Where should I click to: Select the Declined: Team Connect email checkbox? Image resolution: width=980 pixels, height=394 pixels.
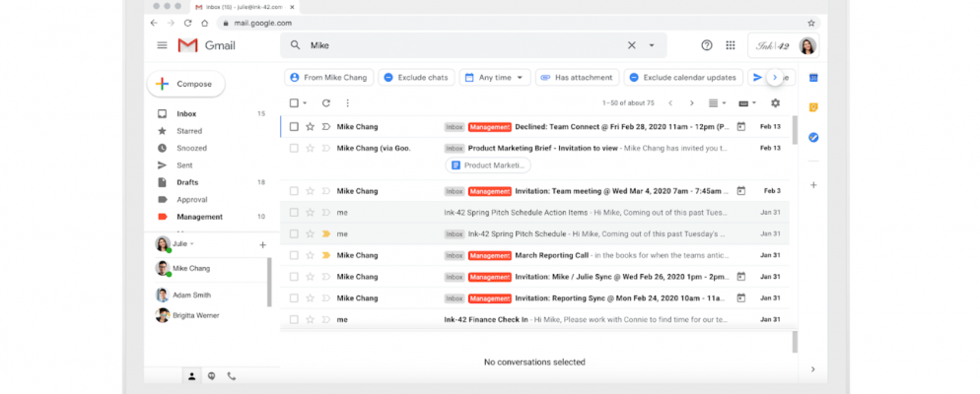tap(294, 127)
